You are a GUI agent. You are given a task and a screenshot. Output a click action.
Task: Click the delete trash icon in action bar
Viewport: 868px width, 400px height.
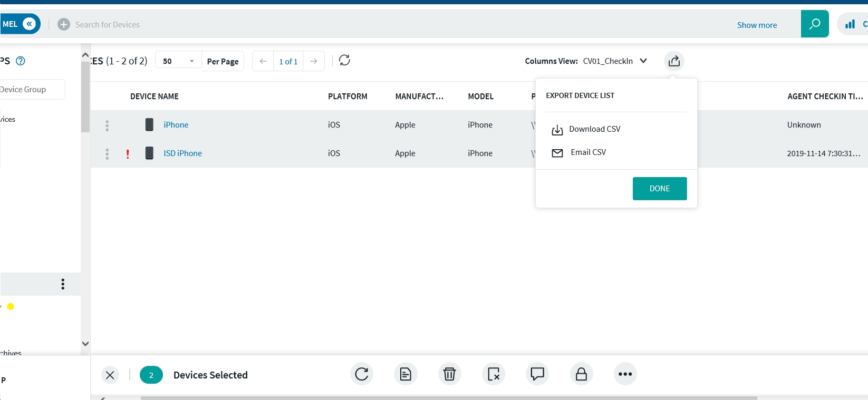coord(449,374)
